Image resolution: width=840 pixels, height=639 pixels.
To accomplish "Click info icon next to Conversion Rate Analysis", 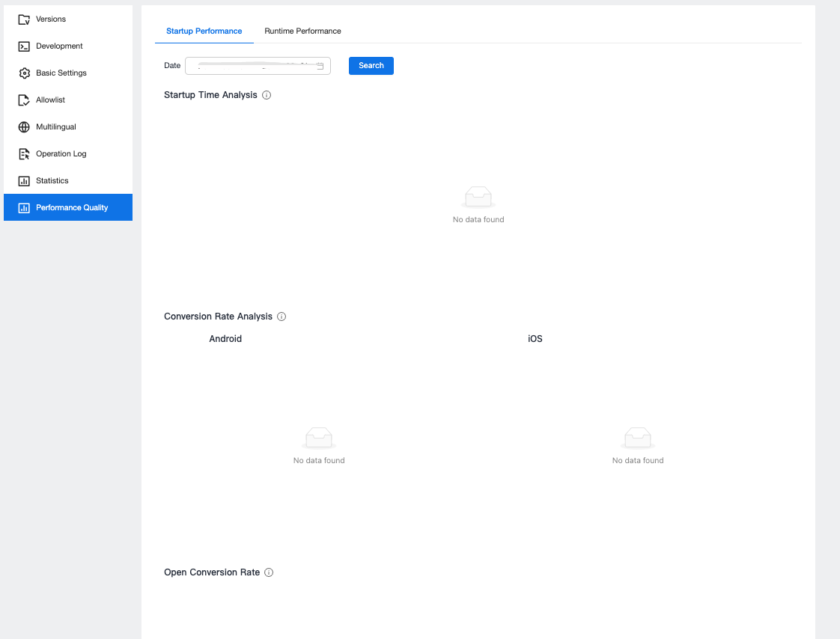I will tap(281, 317).
